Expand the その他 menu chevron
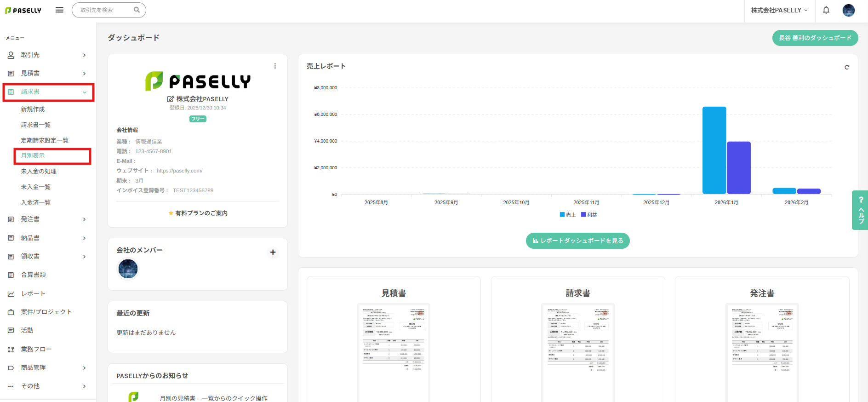Screen dimensions: 868x402 click(84, 386)
